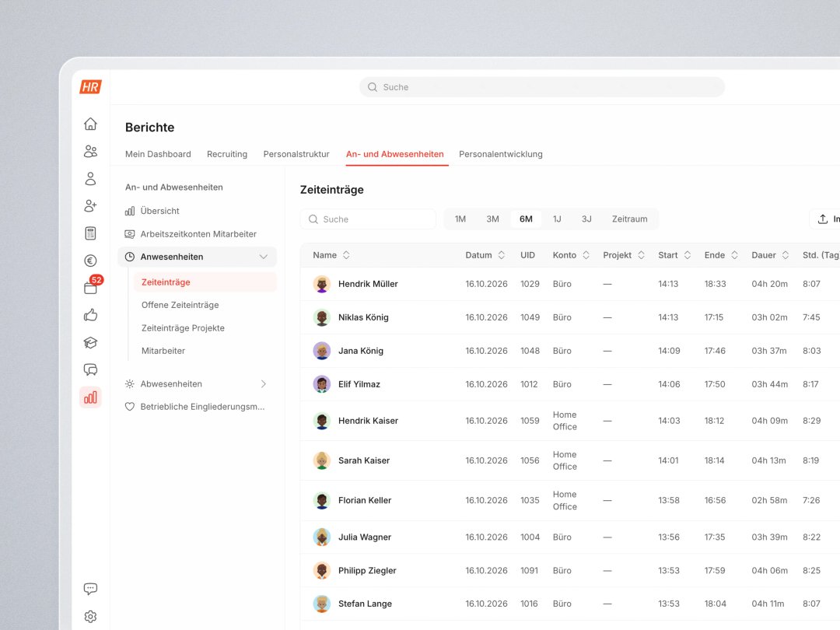Screen dimensions: 840x630
Task: Open the calendar icon with 52 badge
Action: tap(90, 288)
